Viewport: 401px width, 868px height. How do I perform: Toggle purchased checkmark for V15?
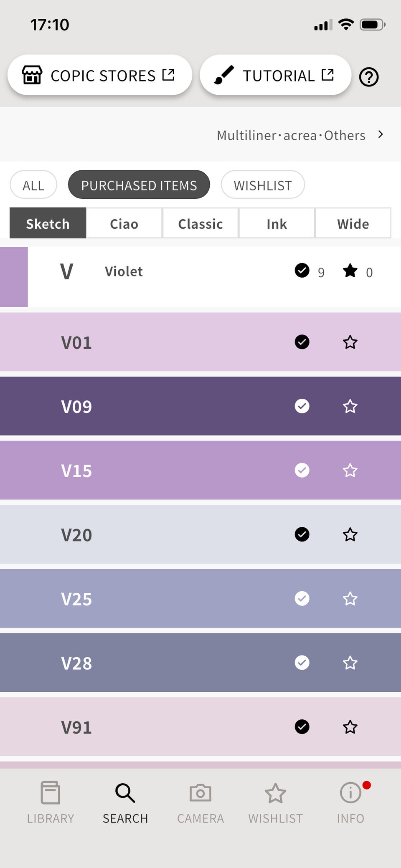pos(302,471)
